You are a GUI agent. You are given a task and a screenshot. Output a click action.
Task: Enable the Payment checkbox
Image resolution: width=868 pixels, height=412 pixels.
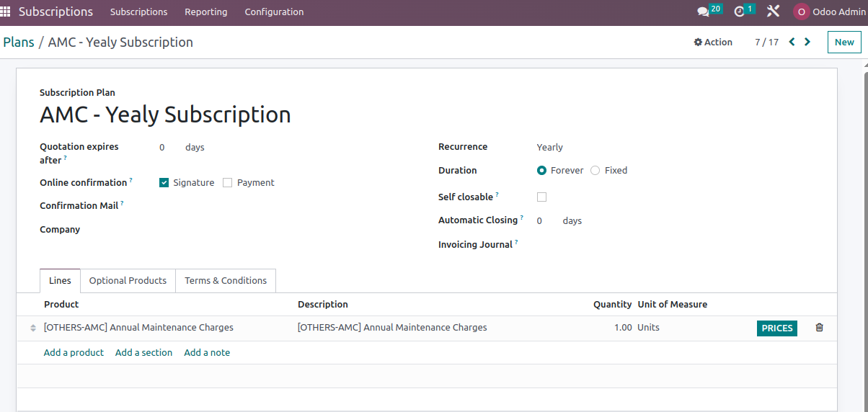(227, 183)
